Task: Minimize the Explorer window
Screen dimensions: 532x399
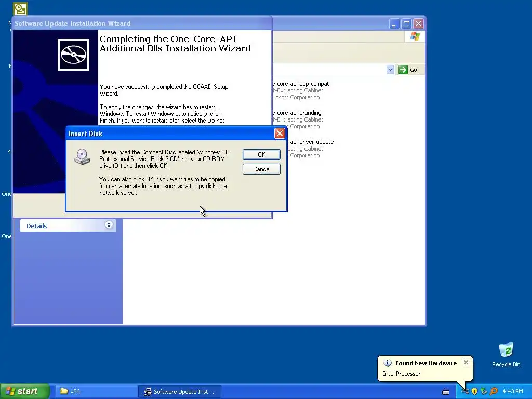Action: pyautogui.click(x=394, y=24)
